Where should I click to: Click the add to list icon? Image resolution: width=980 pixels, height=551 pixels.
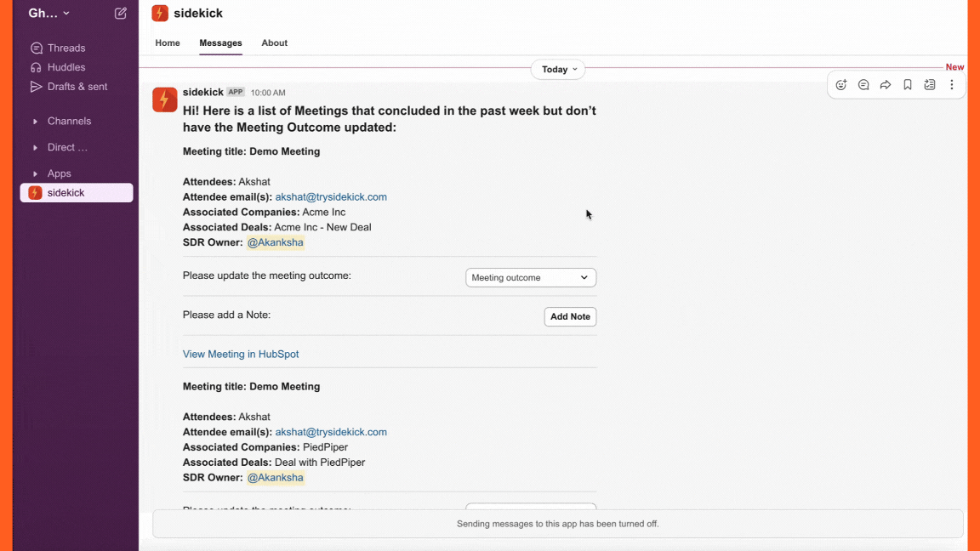tap(930, 85)
